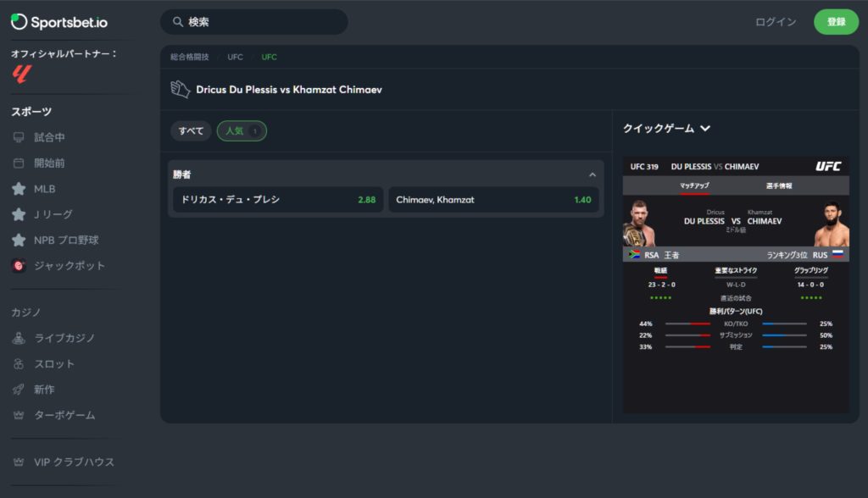868x498 pixels.
Task: Open ターボゲーム in the sidebar
Action: click(64, 415)
